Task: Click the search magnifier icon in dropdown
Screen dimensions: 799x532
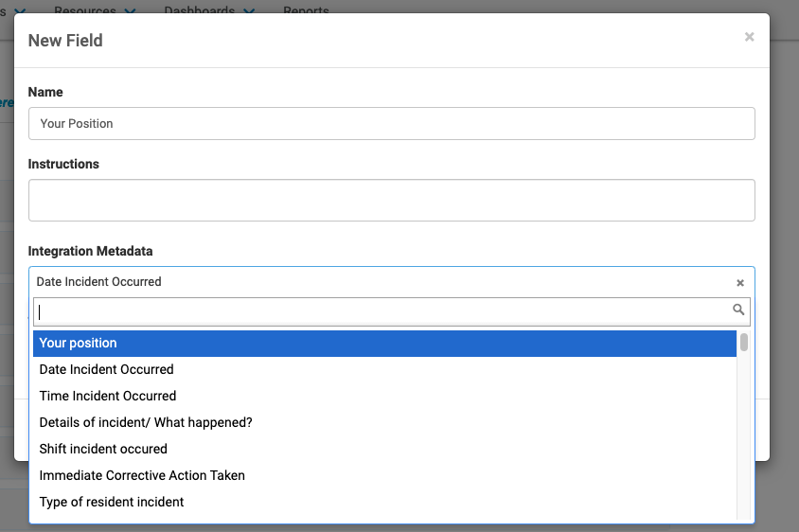Action: coord(737,310)
